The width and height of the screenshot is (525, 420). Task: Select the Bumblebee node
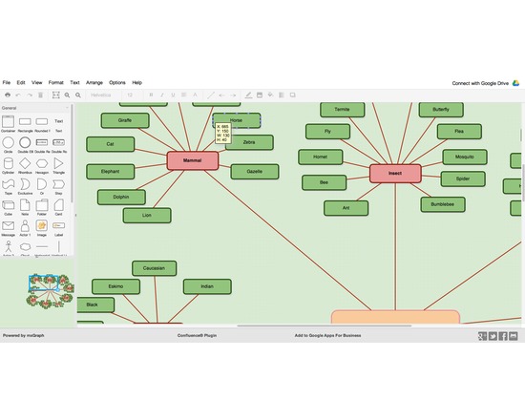(x=443, y=204)
